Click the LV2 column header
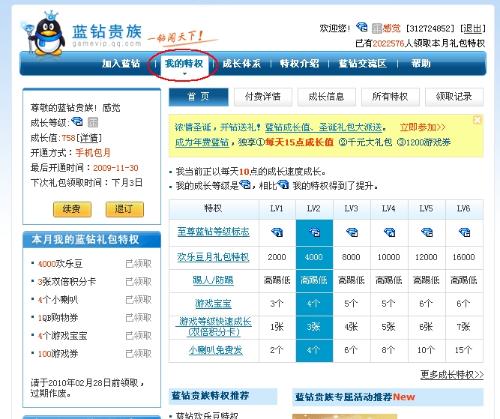This screenshot has height=419, width=500. 314,209
